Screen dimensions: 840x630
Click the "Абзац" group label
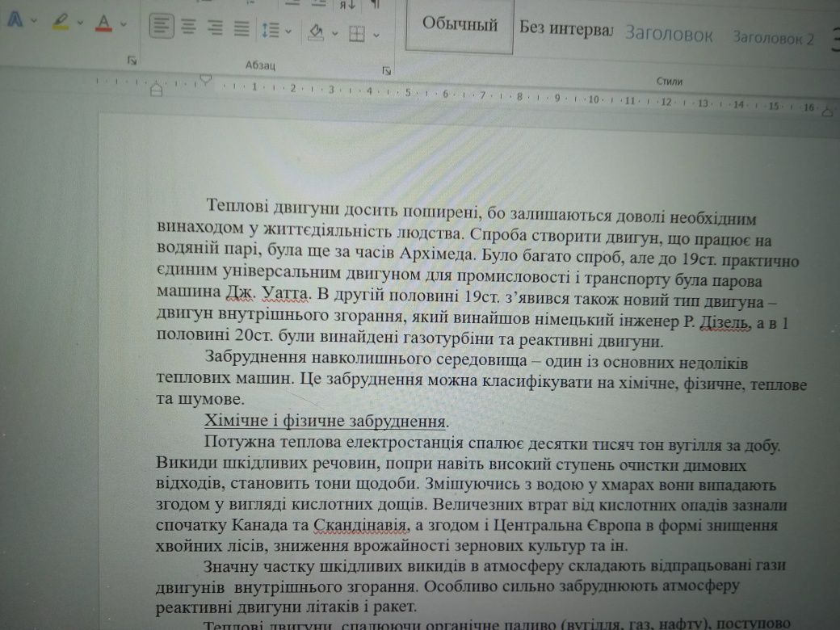260,65
